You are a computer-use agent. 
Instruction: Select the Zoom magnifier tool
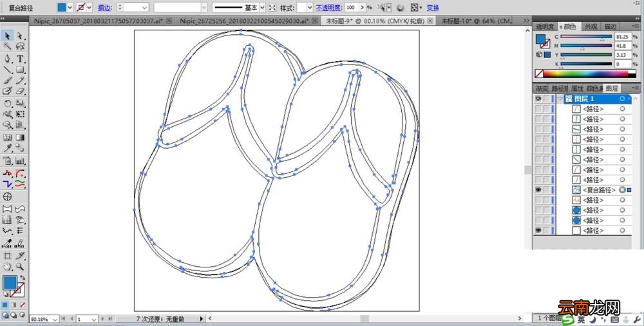coord(20,267)
